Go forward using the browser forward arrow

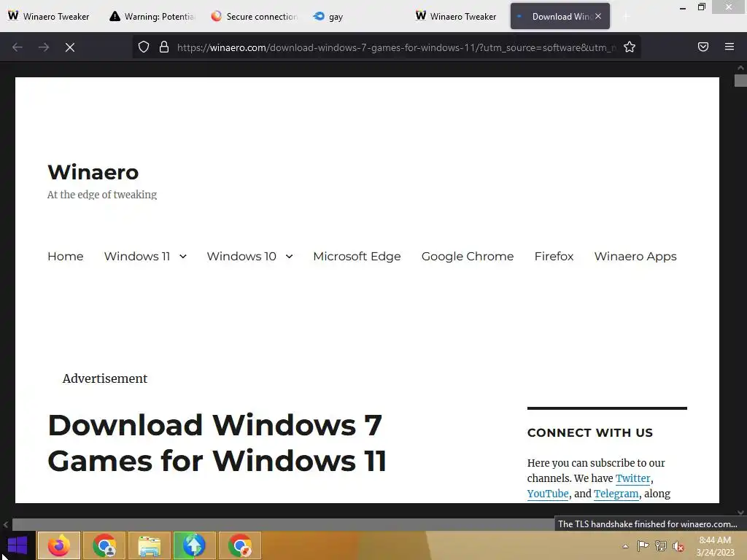point(44,47)
